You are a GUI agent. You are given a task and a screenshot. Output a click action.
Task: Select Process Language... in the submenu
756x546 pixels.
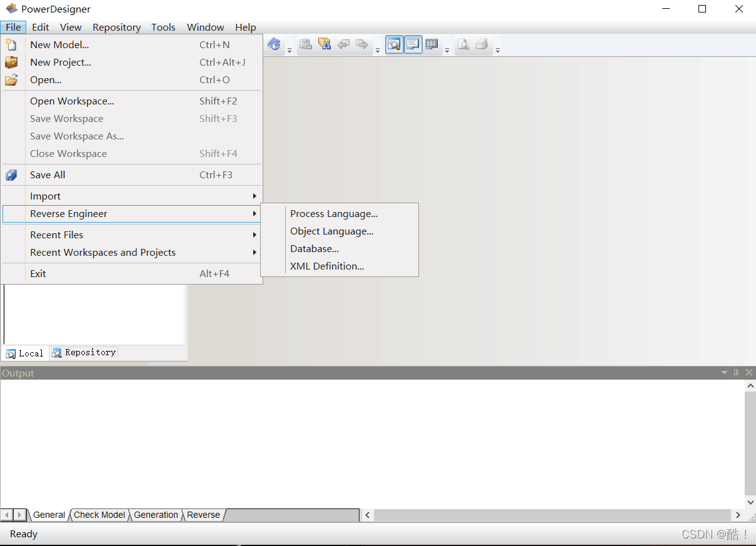pos(340,214)
